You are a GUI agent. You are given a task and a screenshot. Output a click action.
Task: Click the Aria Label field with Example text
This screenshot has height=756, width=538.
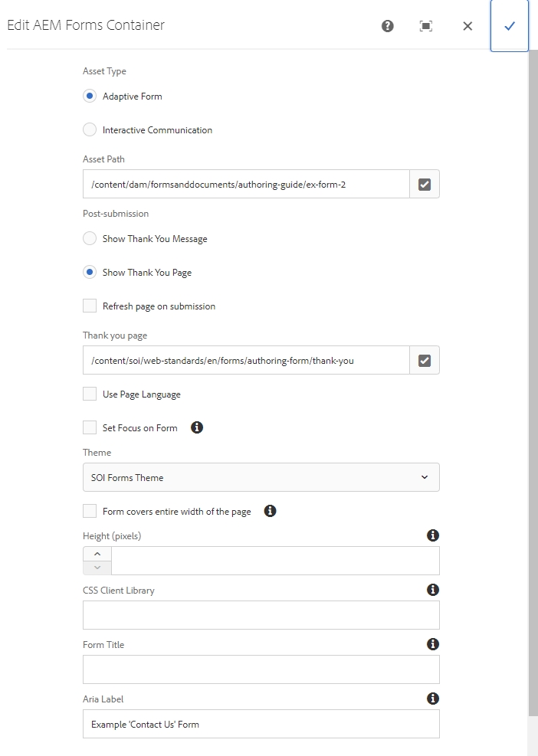(261, 724)
